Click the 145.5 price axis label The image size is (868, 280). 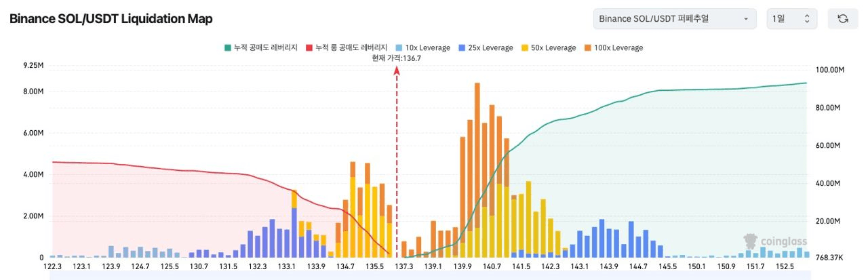668,267
